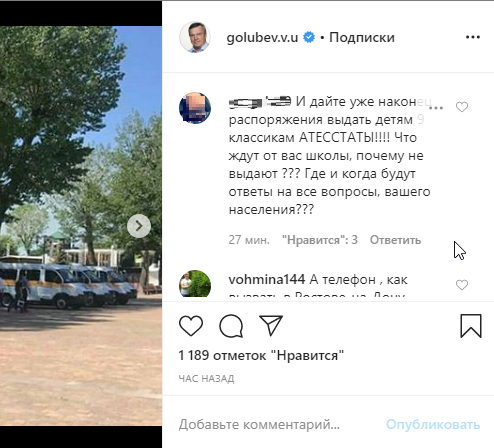The image size is (494, 448).
Task: Share post with the paper plane icon
Action: (x=271, y=325)
